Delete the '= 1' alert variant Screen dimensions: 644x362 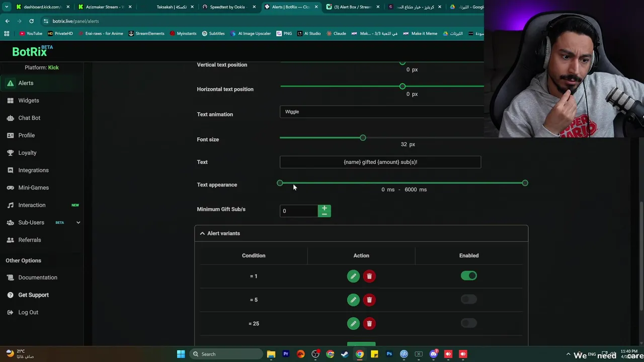click(369, 276)
